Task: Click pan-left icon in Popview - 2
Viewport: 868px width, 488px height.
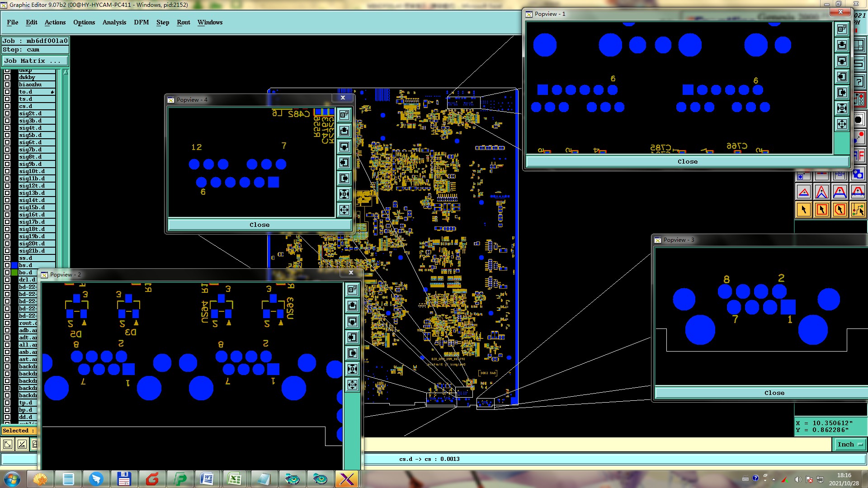Action: click(353, 337)
